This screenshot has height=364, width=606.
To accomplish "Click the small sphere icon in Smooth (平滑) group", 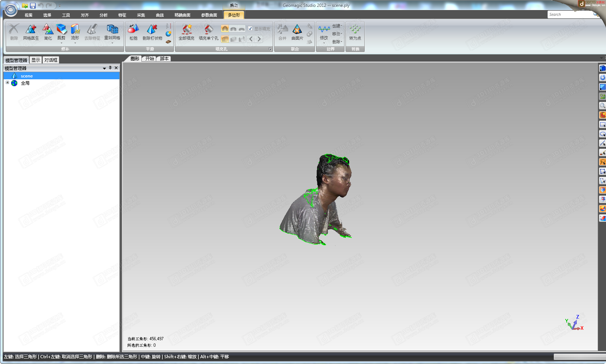I will (168, 34).
